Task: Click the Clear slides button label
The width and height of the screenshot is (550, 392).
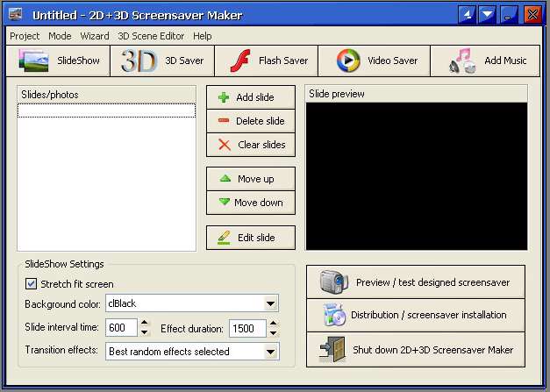Action: pos(261,145)
